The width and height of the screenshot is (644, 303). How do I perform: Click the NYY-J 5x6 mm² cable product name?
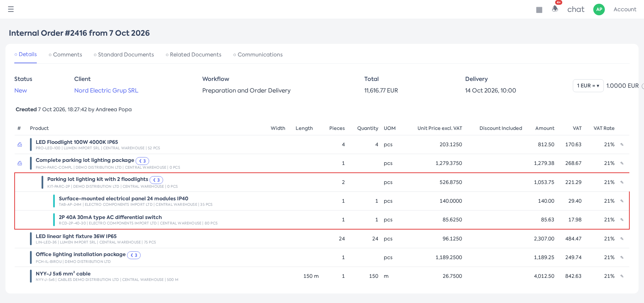[x=63, y=274]
